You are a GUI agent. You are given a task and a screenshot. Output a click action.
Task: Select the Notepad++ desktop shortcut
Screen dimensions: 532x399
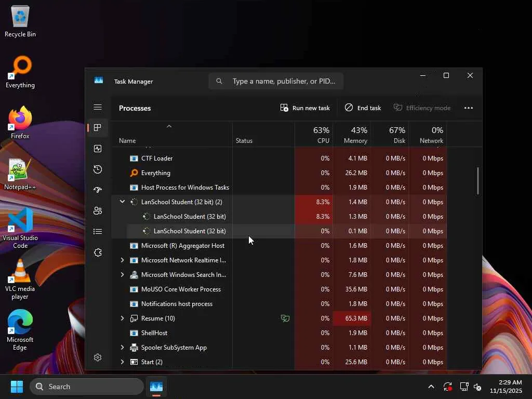pos(20,174)
